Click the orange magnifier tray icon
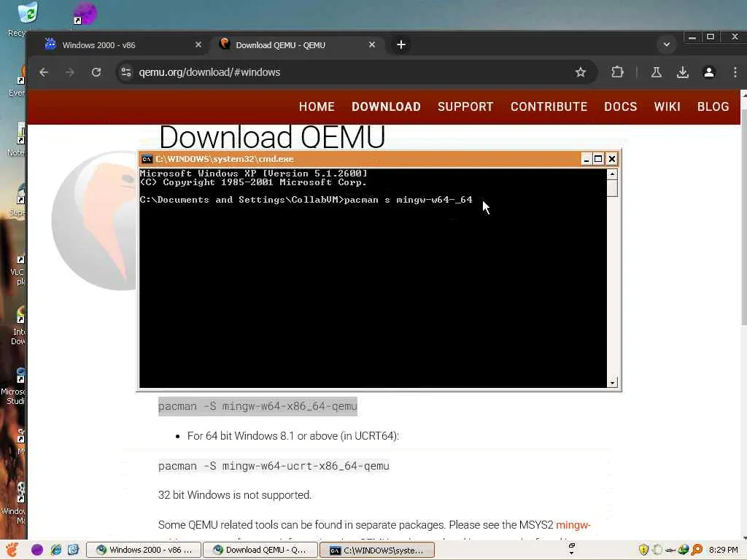Image resolution: width=747 pixels, height=560 pixels. 697,550
